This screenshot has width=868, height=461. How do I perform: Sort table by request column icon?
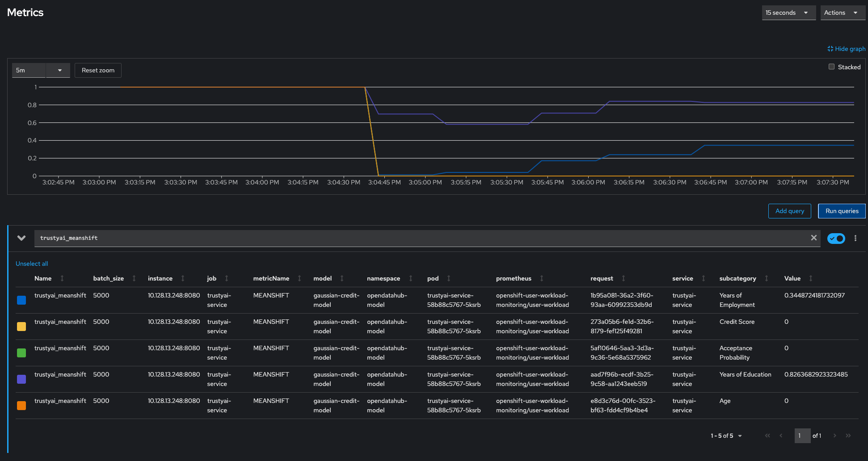pyautogui.click(x=624, y=278)
